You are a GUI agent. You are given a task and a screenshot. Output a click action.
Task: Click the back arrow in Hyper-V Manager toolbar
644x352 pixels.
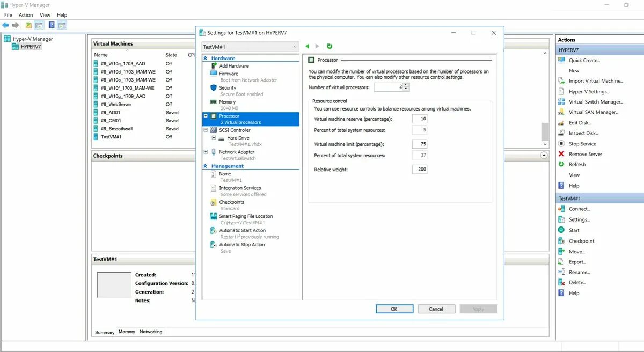pos(5,25)
